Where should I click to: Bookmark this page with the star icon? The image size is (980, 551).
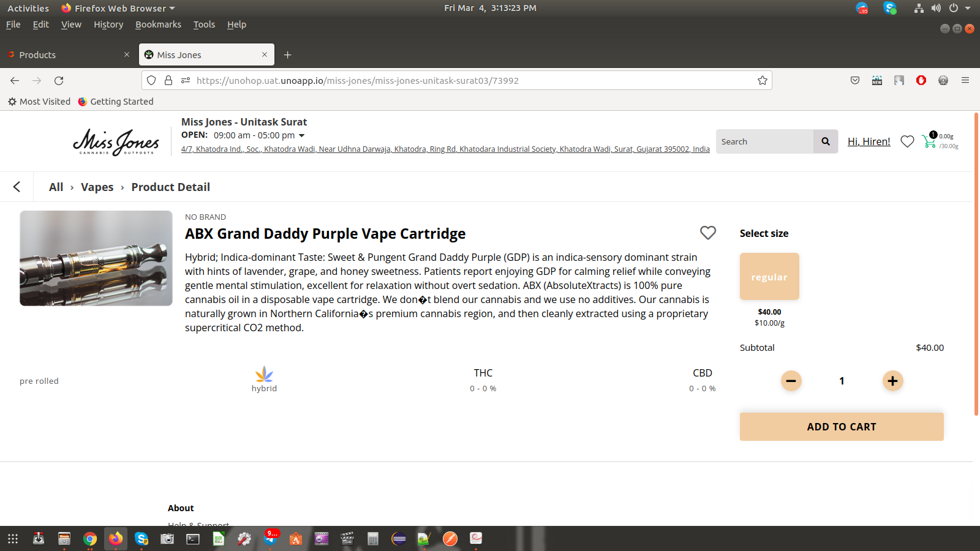pyautogui.click(x=762, y=81)
